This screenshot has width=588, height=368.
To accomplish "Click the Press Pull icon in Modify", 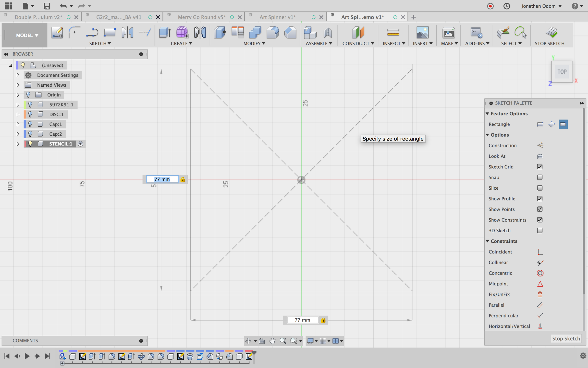I will tap(220, 33).
